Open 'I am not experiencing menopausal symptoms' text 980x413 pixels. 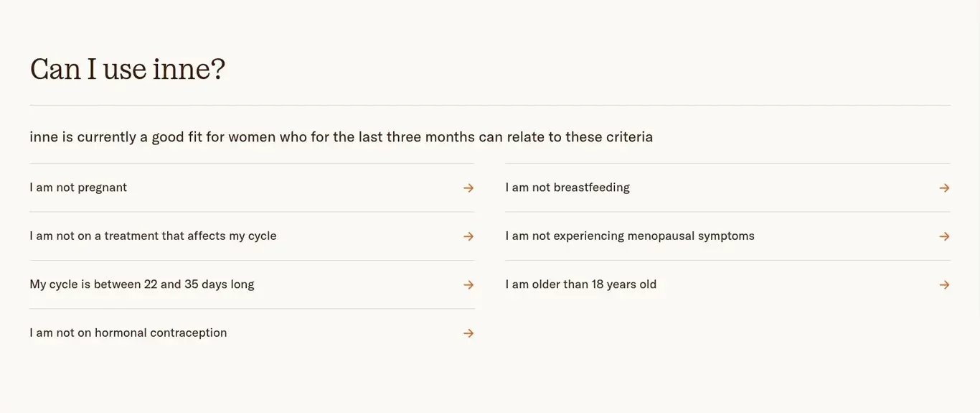pyautogui.click(x=630, y=236)
